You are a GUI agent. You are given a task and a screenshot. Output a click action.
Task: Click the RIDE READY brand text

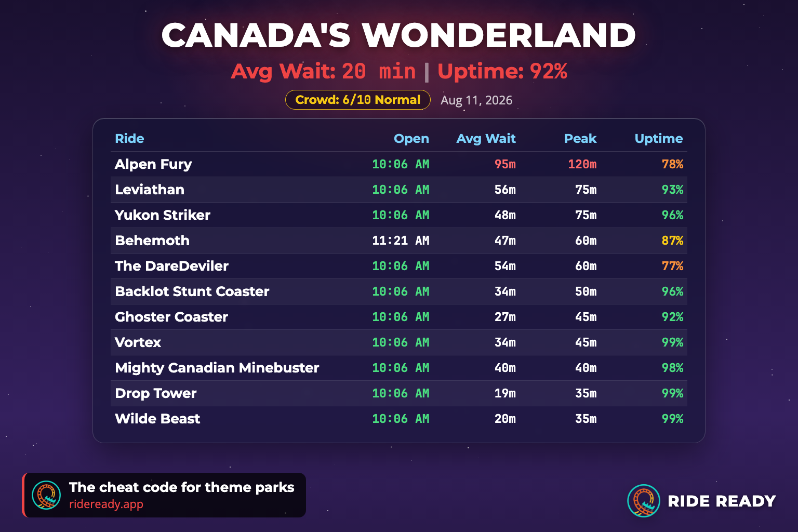(x=722, y=501)
